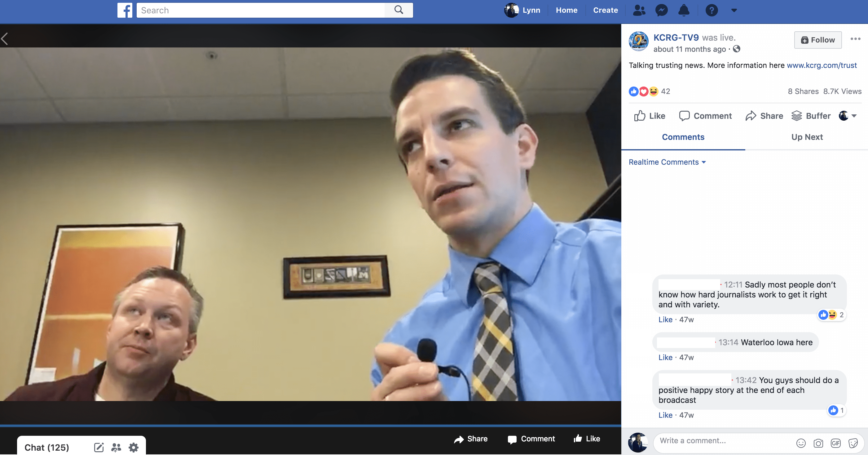
Task: Open KCRG-TV9 page avatar
Action: point(639,41)
